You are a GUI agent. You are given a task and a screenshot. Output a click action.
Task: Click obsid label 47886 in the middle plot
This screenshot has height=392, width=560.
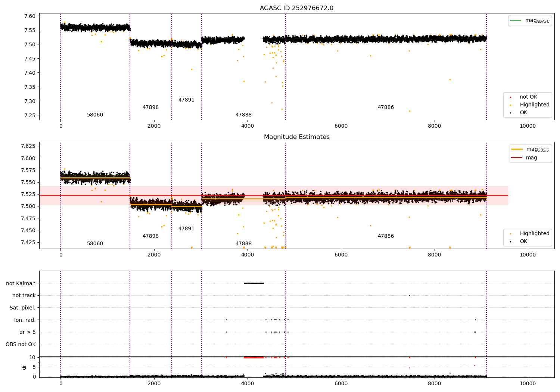386,236
